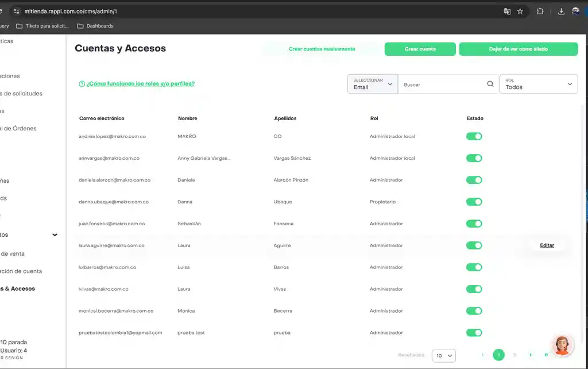The image size is (588, 369).
Task: Open the roles and profiles help link
Action: 140,83
